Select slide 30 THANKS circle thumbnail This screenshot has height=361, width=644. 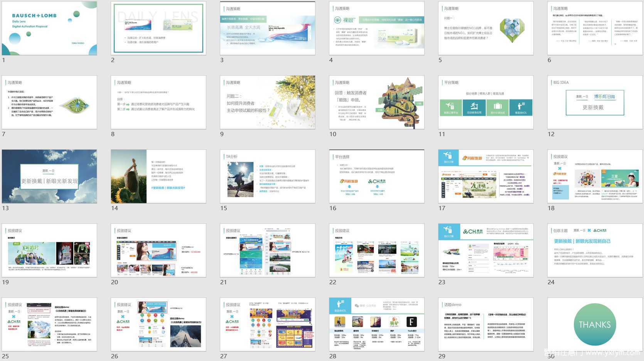click(x=595, y=324)
